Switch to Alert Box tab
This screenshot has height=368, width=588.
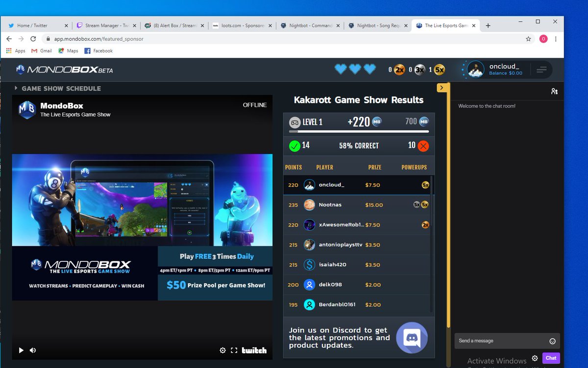[174, 25]
